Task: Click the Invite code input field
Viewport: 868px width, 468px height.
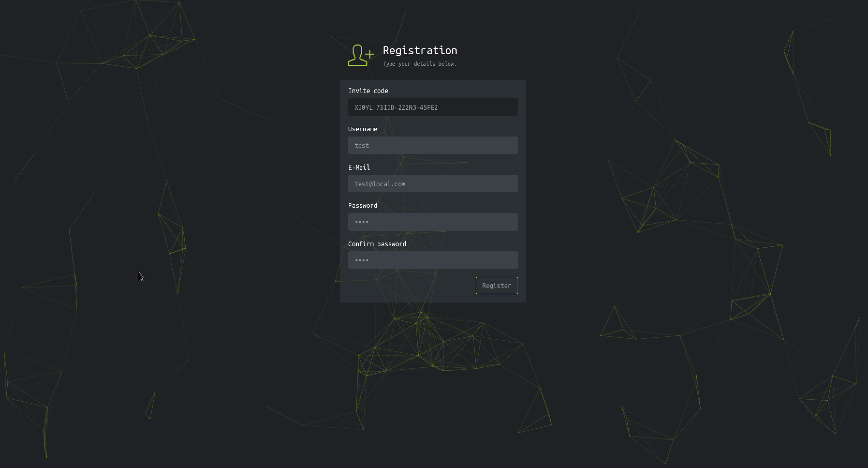Action: (433, 107)
